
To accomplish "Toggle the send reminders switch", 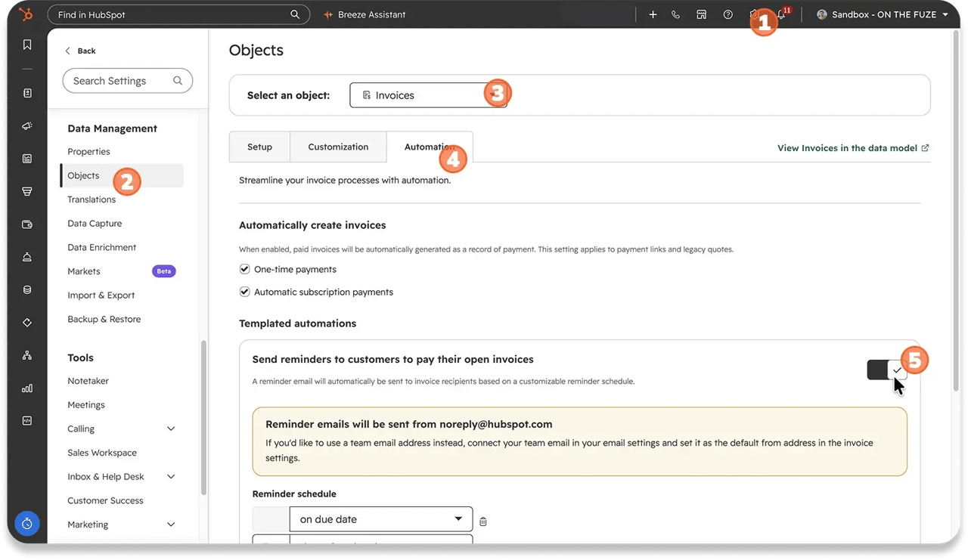I will pos(887,370).
